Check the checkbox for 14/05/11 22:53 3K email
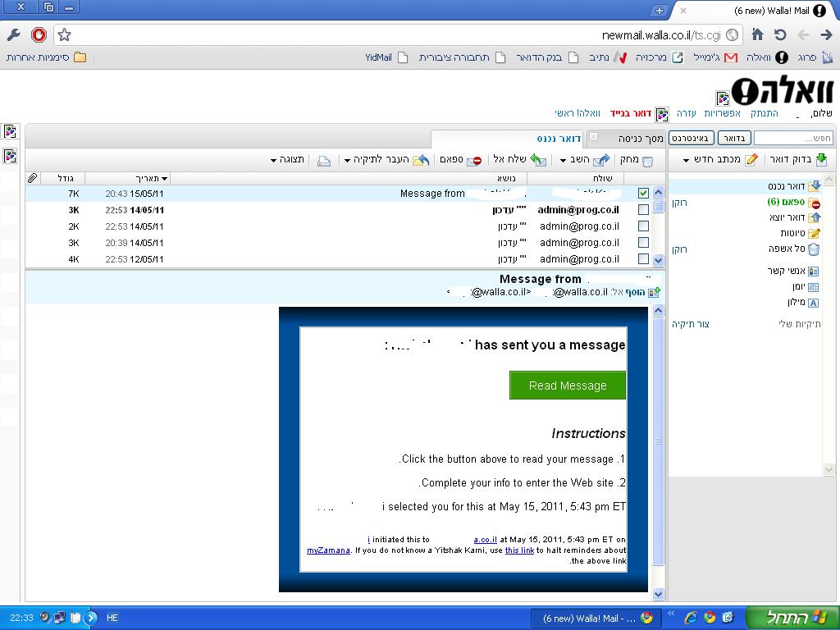Viewport: 840px width, 630px height. point(643,210)
